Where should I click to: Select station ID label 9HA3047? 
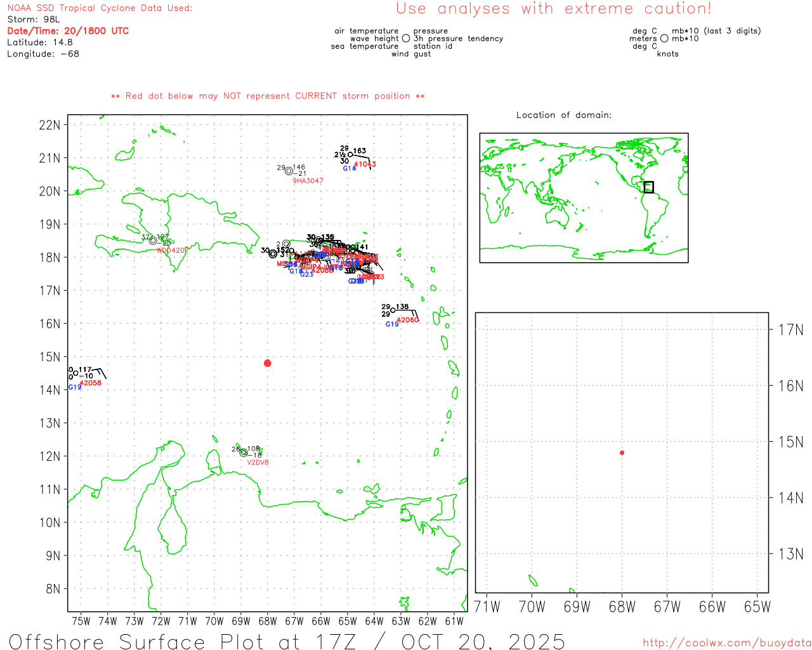pyautogui.click(x=308, y=181)
